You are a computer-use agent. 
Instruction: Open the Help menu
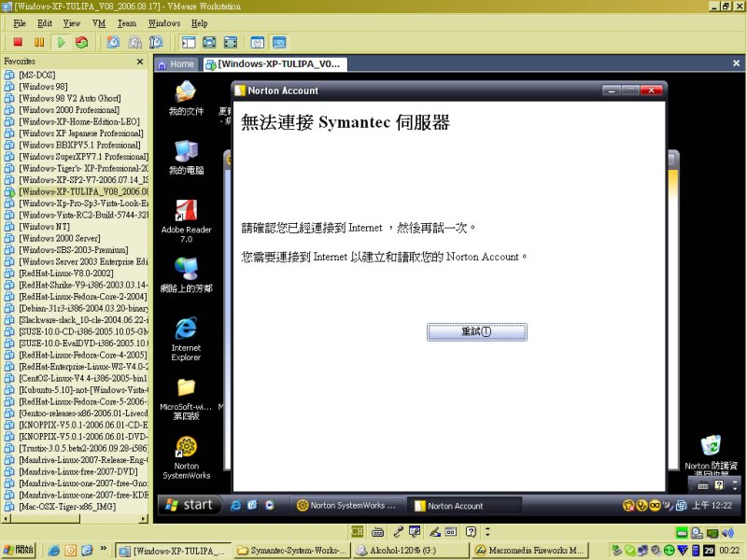point(199,23)
